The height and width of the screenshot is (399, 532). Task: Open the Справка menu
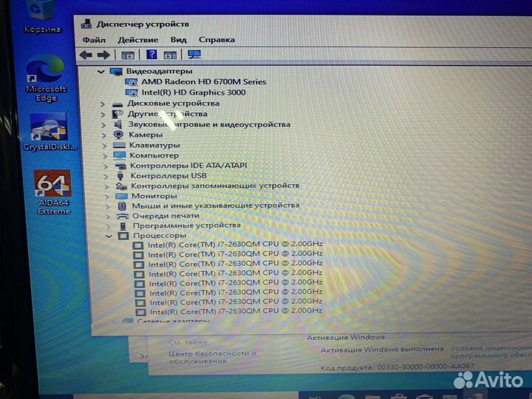216,40
